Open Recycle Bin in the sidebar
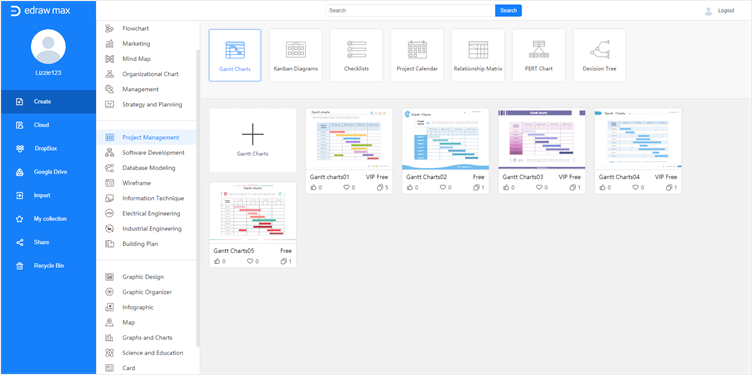752x375 pixels. point(48,266)
